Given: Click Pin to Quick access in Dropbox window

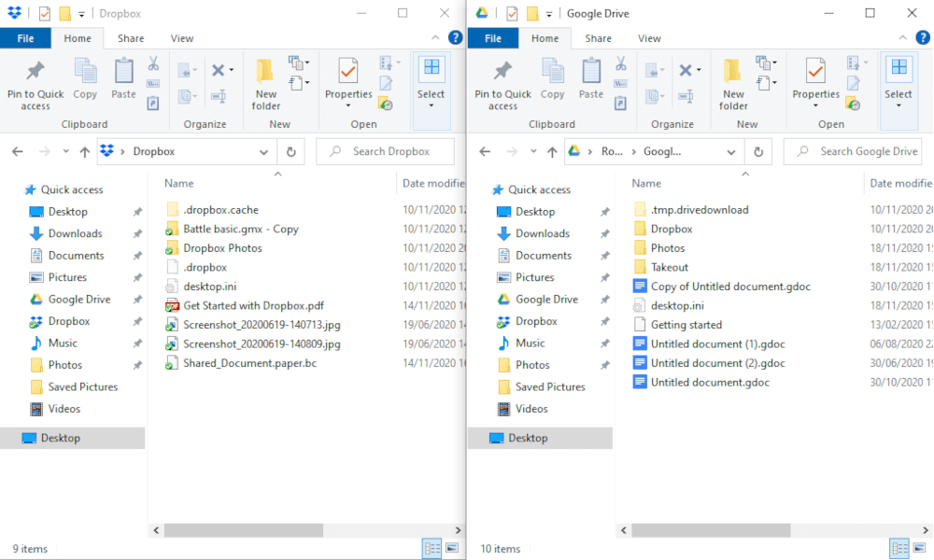Looking at the screenshot, I should click(35, 84).
